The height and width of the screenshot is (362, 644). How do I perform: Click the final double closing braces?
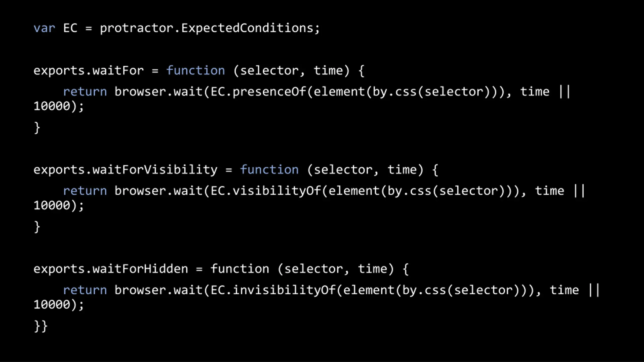click(x=41, y=326)
